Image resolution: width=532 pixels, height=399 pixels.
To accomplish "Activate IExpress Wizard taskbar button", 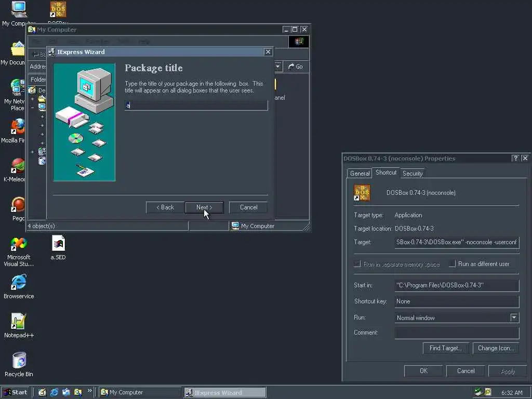I will (x=225, y=392).
